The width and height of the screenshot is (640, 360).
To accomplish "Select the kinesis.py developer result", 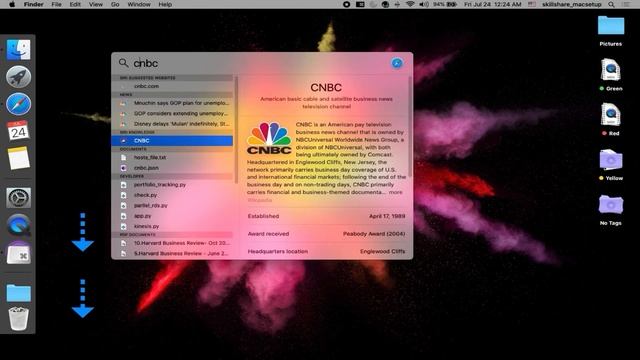I will (x=172, y=226).
